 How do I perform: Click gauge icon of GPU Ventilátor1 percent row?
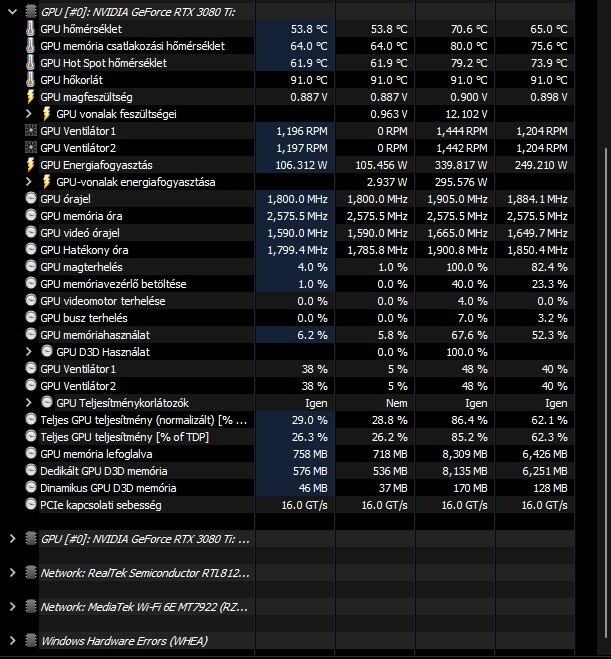tap(31, 368)
